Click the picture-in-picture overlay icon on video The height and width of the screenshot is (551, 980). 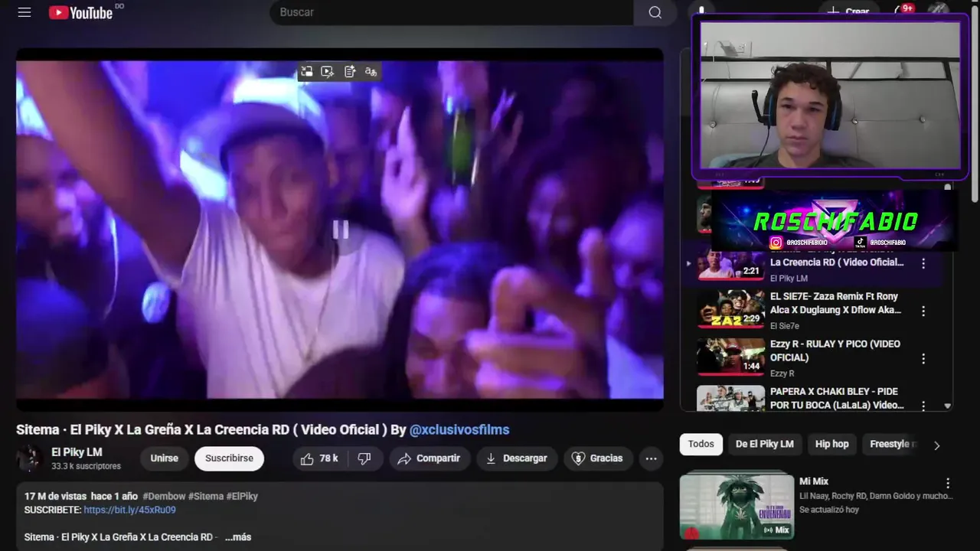pyautogui.click(x=306, y=71)
